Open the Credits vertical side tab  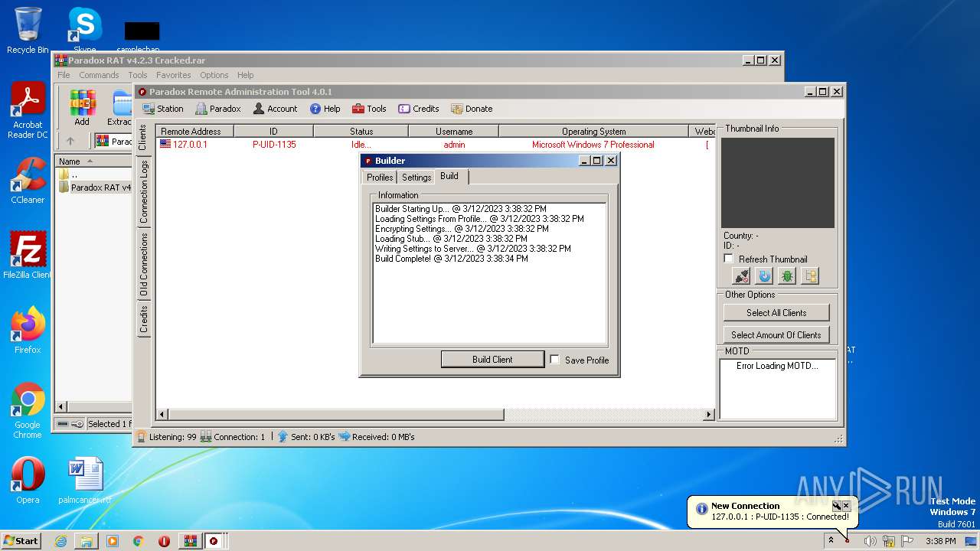(143, 319)
